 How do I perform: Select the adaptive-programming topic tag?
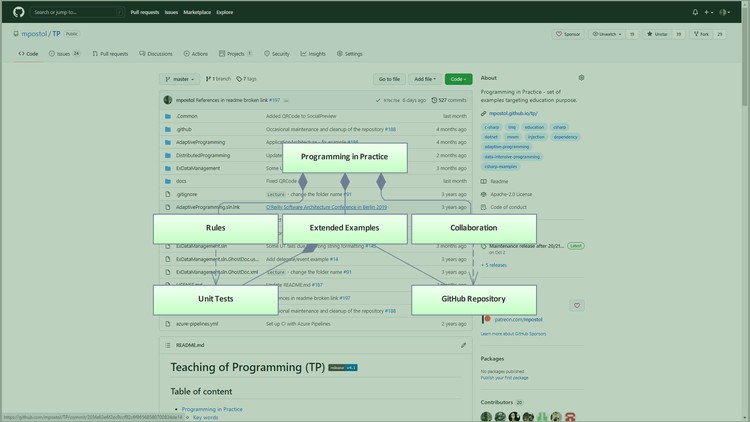(x=507, y=147)
